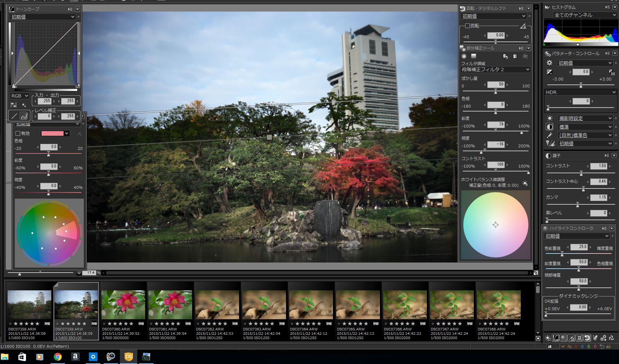Open the 撮影時設定 white balance dropdown

pos(585,118)
